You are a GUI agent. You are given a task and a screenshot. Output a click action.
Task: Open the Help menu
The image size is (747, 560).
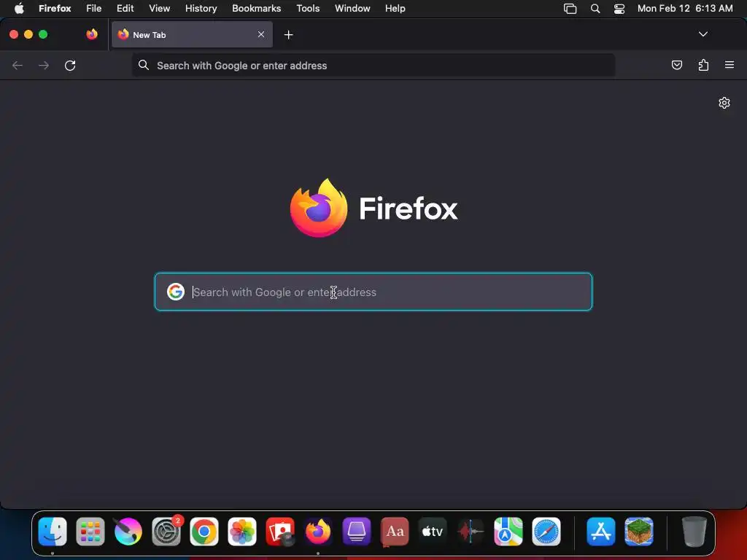[395, 8]
